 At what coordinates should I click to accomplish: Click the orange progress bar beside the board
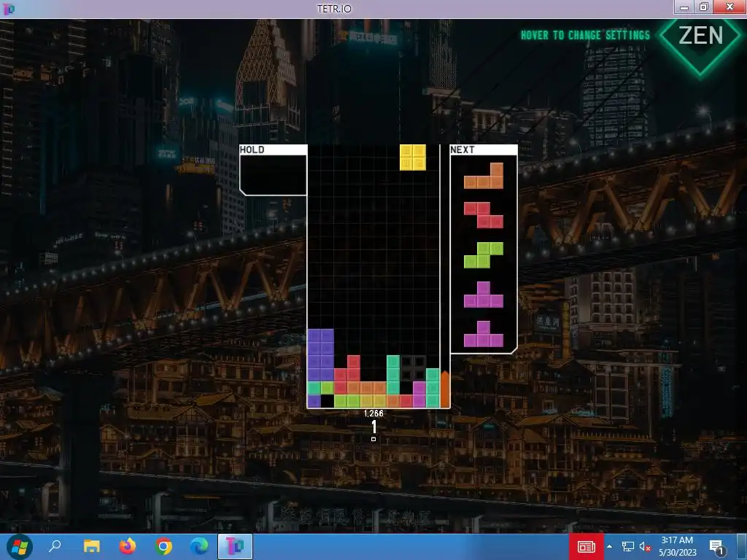coord(444,389)
